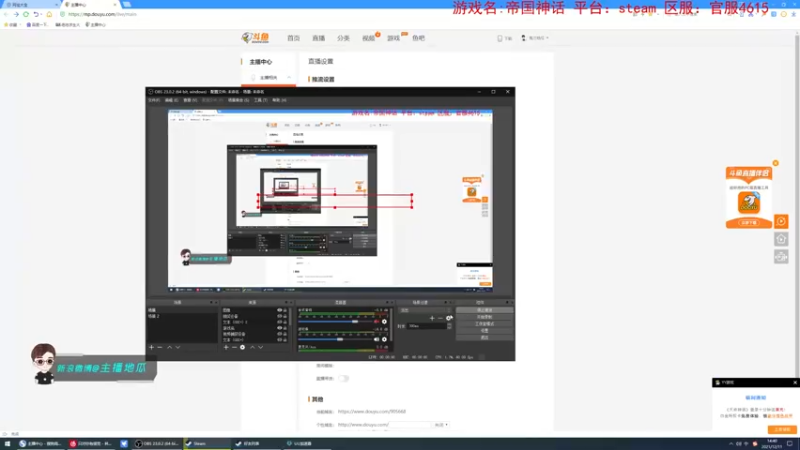Open settings gear of first mixer channel

[x=384, y=322]
